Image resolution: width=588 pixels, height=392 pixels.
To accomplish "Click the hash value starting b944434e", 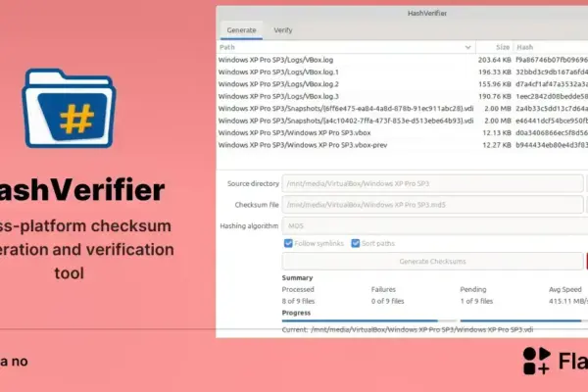I will coord(552,145).
